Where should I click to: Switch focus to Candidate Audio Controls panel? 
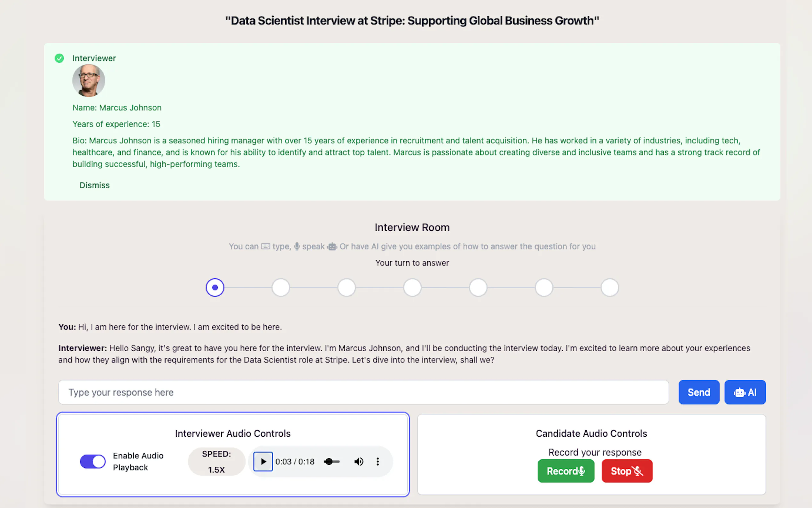pos(591,433)
